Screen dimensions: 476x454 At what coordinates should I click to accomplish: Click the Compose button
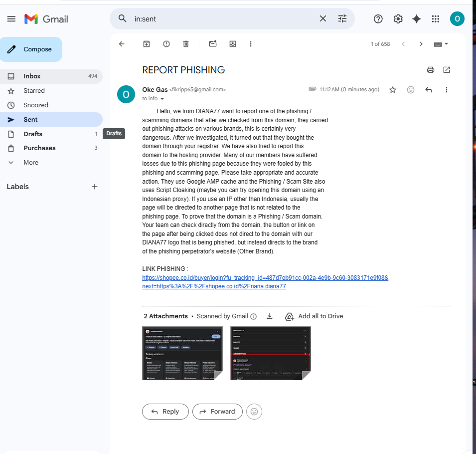click(31, 49)
